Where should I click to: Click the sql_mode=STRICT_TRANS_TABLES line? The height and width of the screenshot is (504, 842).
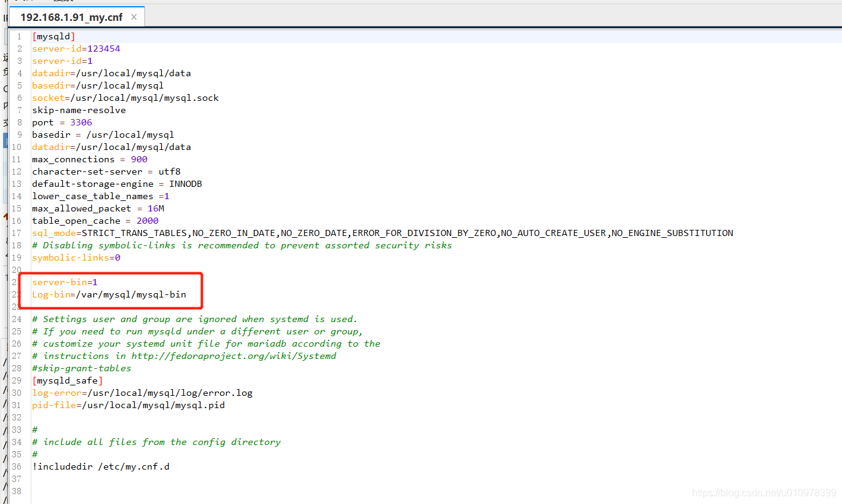tap(383, 233)
